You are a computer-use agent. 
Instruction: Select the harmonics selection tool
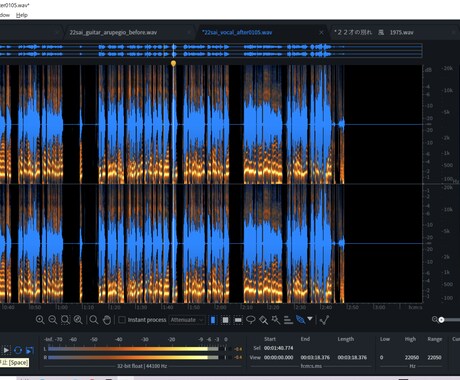point(288,320)
